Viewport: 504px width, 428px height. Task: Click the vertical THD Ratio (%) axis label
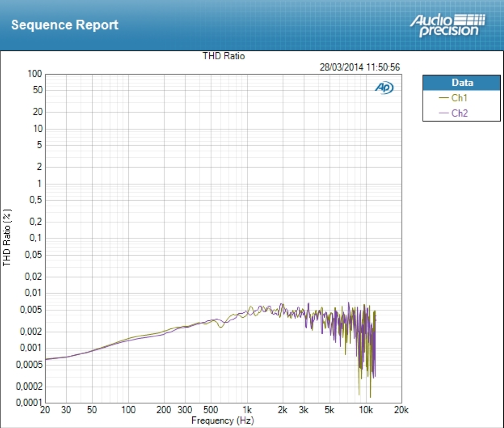(x=7, y=238)
